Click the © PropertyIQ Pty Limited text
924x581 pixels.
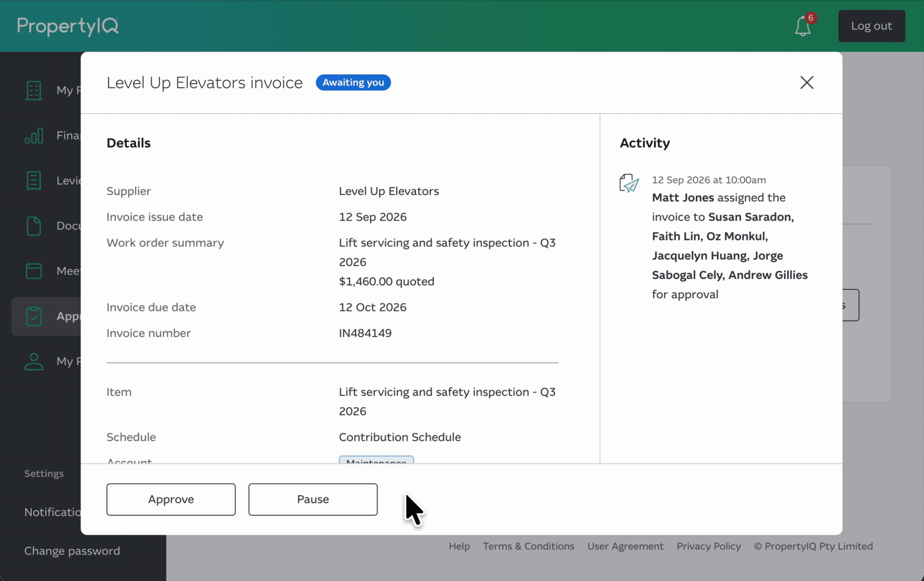pyautogui.click(x=813, y=546)
